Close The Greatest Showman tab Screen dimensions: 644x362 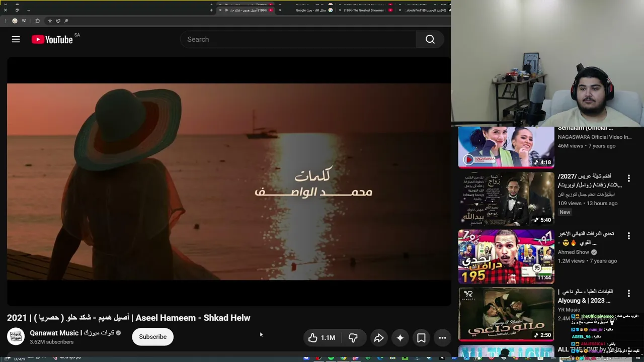point(340,10)
